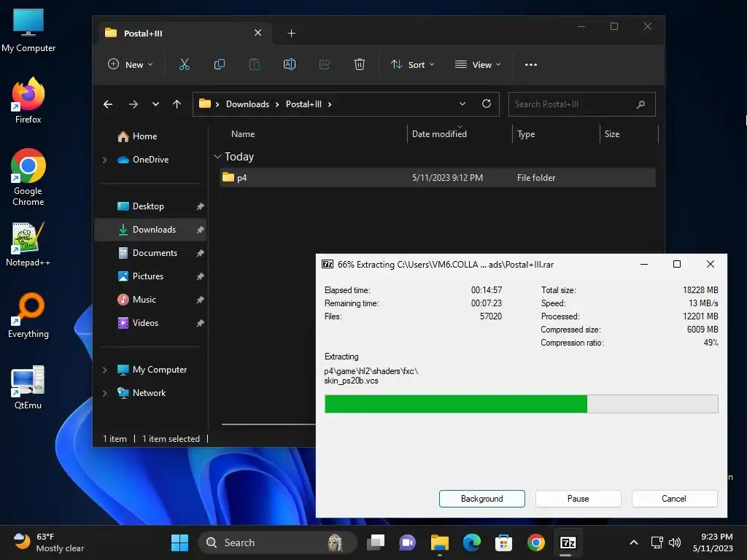The height and width of the screenshot is (560, 747).
Task: Open File Explorer from the taskbar
Action: point(439,542)
